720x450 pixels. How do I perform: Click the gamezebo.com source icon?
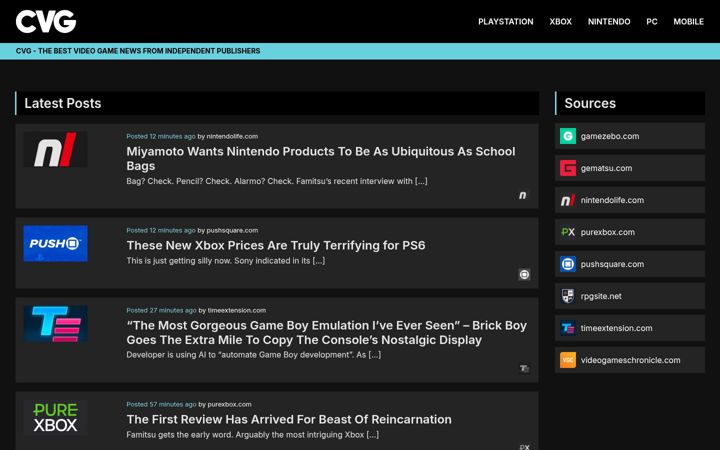pos(568,136)
